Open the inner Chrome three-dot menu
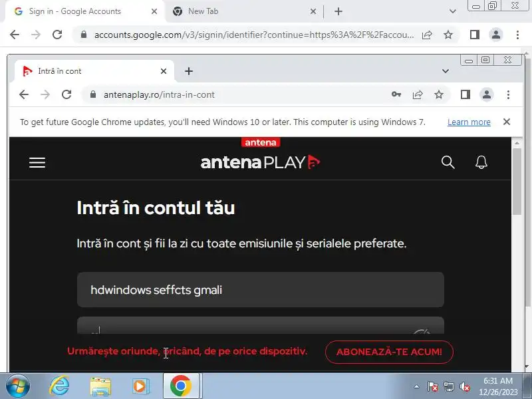532x399 pixels. coord(508,94)
